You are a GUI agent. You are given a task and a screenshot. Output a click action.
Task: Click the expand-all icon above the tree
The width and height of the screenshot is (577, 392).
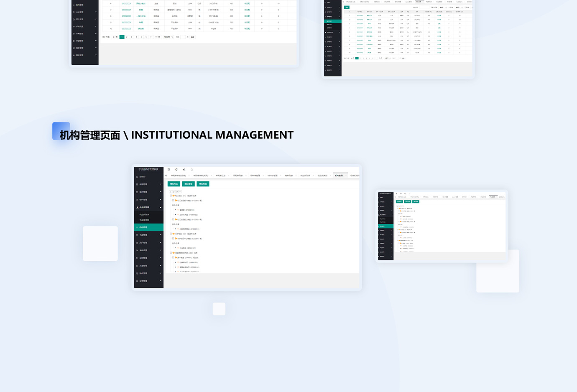point(171,192)
